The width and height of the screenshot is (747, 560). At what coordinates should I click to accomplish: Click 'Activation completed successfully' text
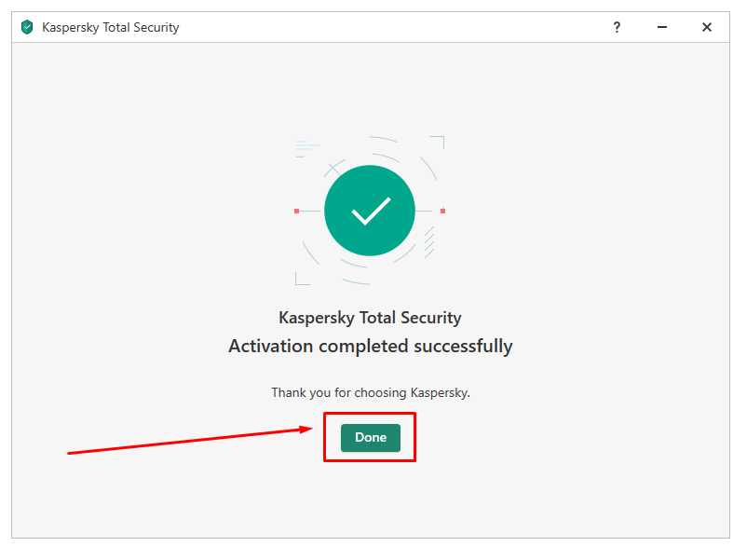coord(370,346)
